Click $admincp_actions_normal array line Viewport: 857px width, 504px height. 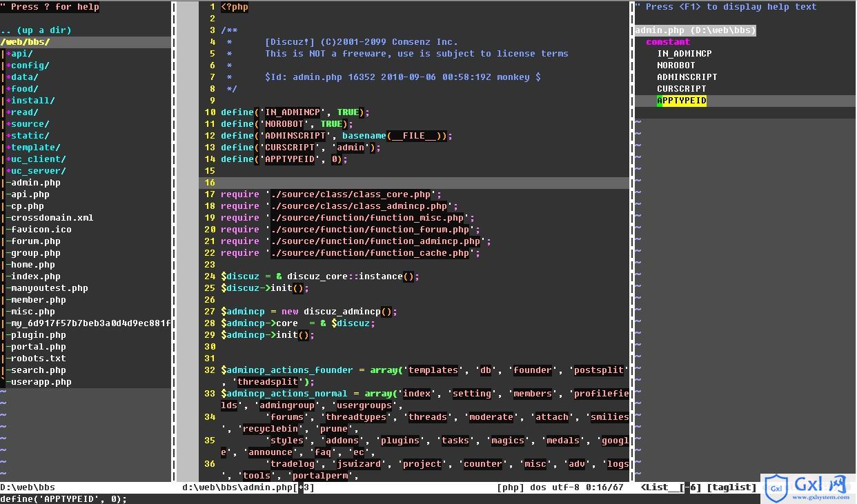tap(425, 399)
